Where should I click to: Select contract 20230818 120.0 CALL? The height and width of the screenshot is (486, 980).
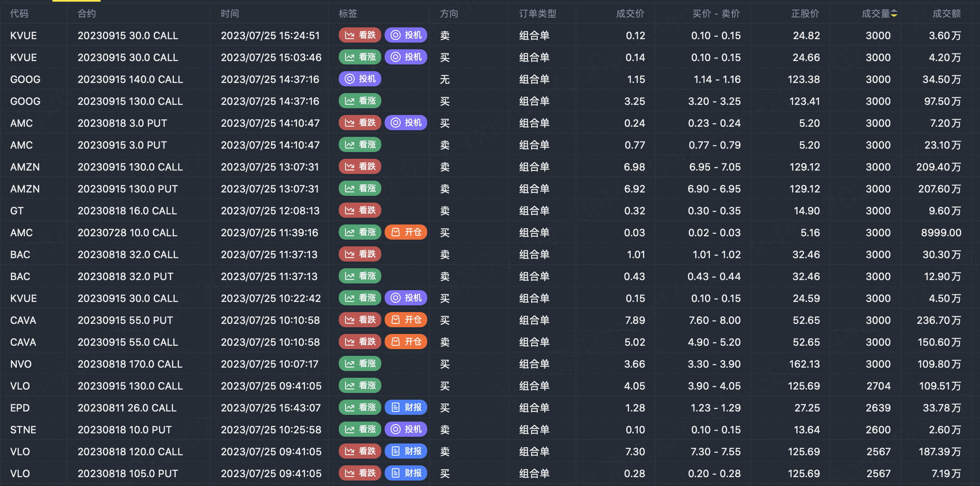click(130, 451)
